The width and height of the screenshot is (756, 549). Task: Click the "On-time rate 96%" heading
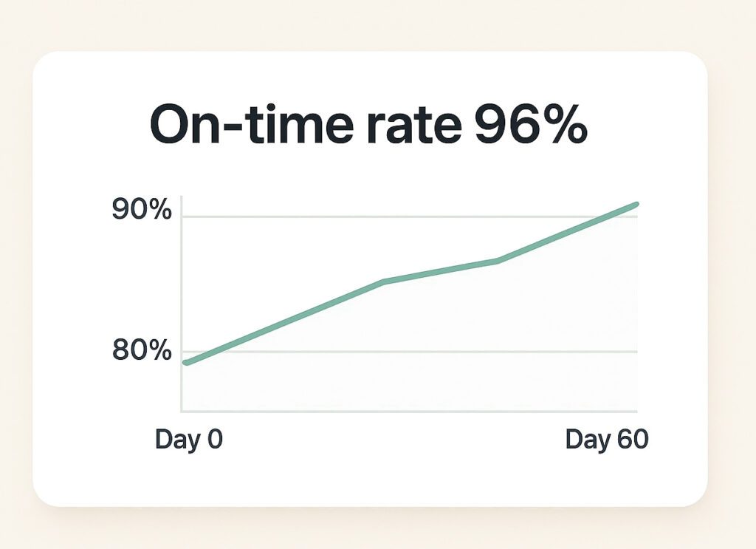[368, 126]
